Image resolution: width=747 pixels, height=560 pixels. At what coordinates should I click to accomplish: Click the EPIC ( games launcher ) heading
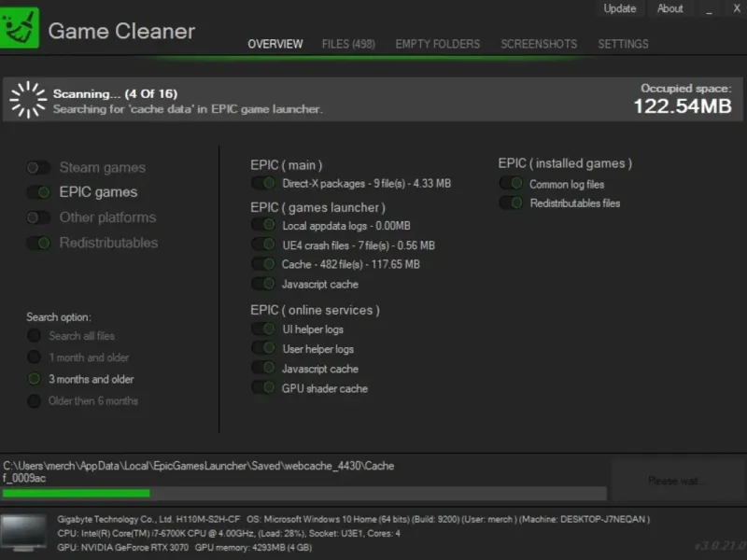(x=317, y=207)
